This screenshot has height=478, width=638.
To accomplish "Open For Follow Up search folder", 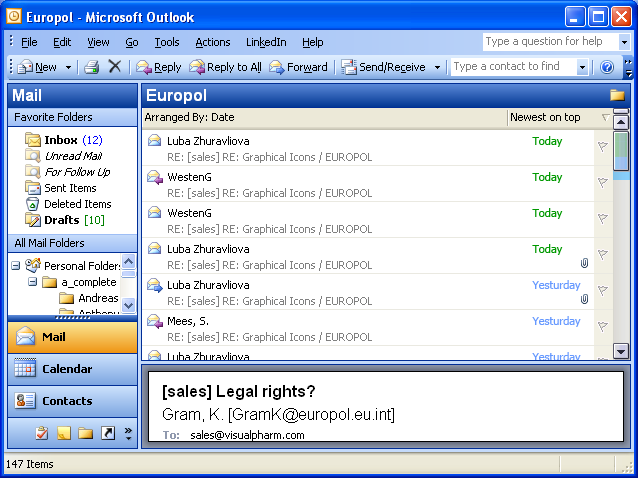I will coord(67,172).
